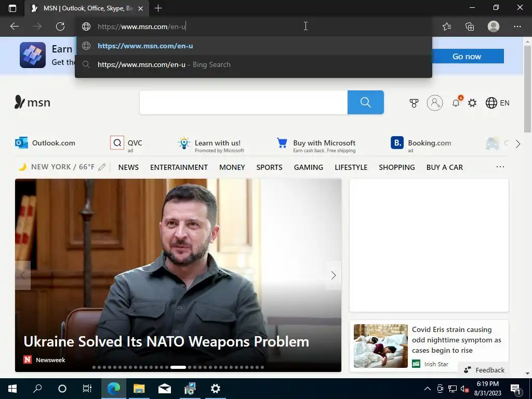Open the Mail app from the taskbar
Viewport: 532px width, 399px height.
tap(165, 389)
